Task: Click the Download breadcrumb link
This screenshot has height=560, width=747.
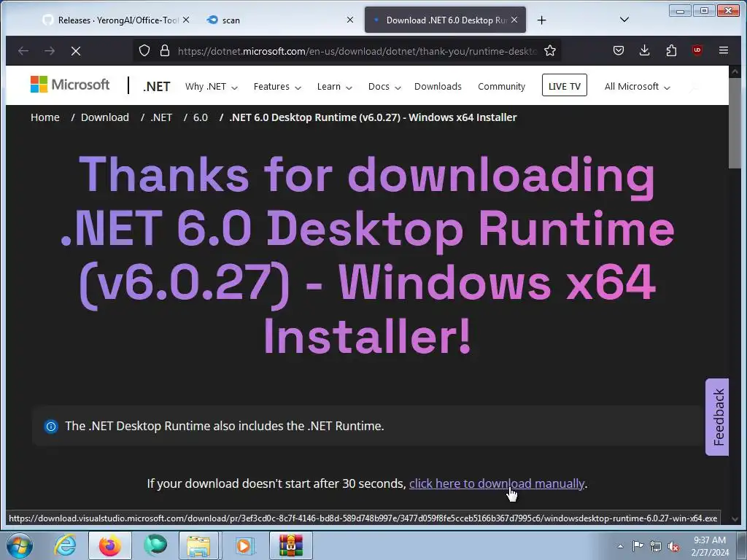Action: 105,117
